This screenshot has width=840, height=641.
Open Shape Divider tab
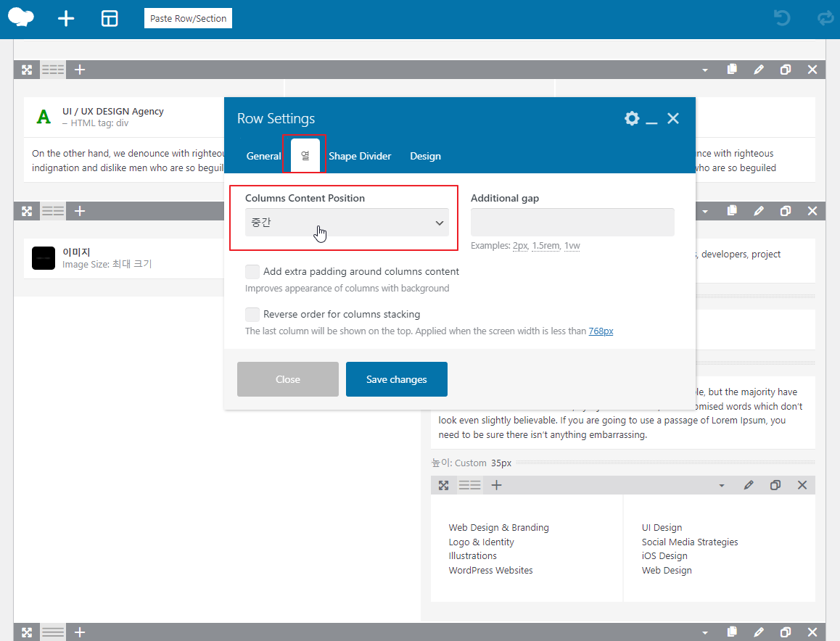[x=360, y=156]
